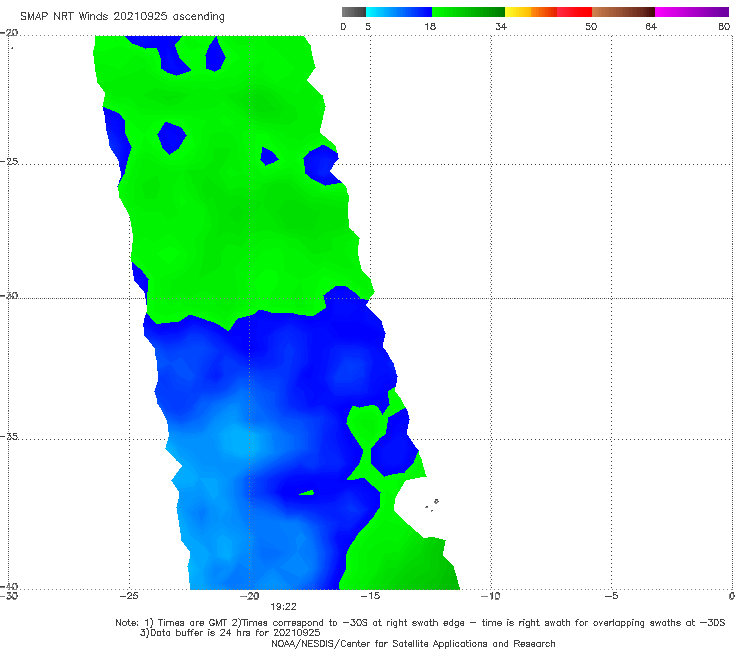The width and height of the screenshot is (740, 650).
Task: Click the colorbar label '34'
Action: tap(501, 26)
